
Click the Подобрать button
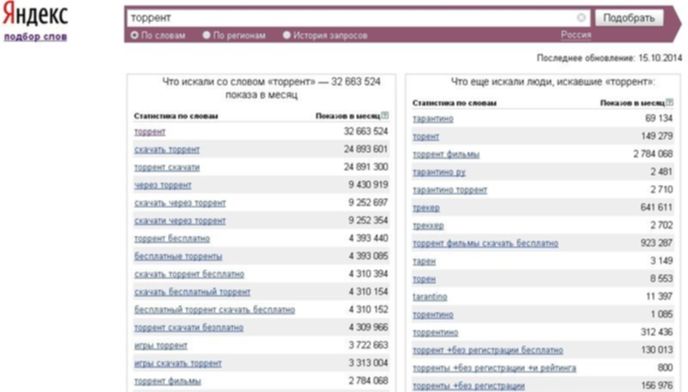point(629,18)
